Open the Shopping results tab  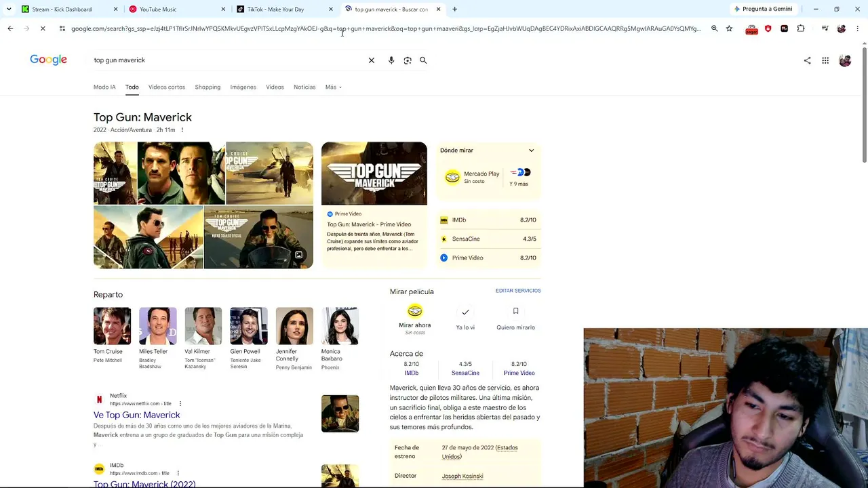pyautogui.click(x=208, y=87)
